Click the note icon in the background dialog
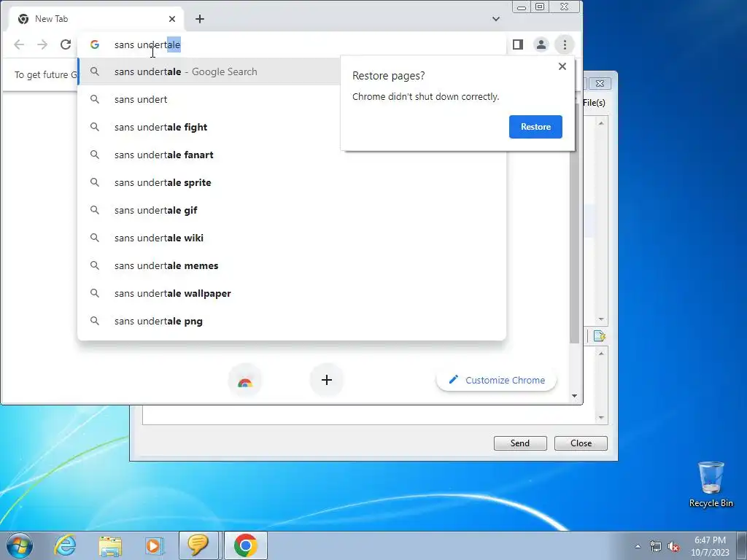The image size is (747, 560). pyautogui.click(x=599, y=336)
